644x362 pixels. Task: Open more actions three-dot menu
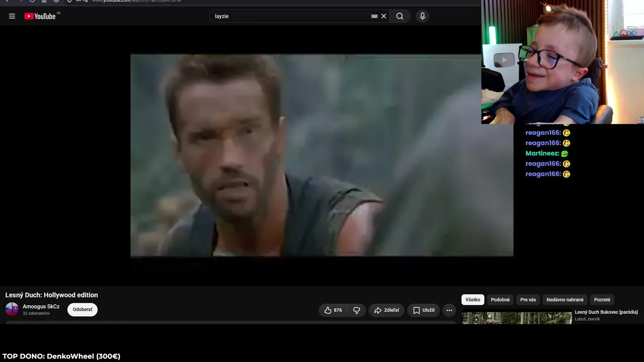point(449,310)
